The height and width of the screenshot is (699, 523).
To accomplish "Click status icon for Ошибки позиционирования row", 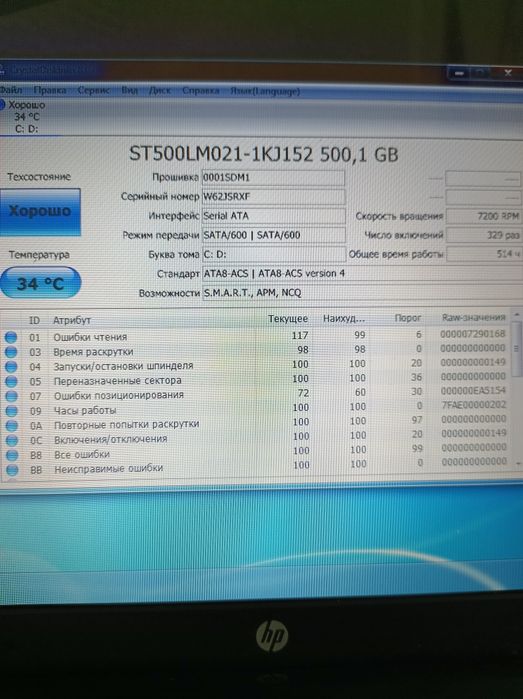I will click(12, 396).
